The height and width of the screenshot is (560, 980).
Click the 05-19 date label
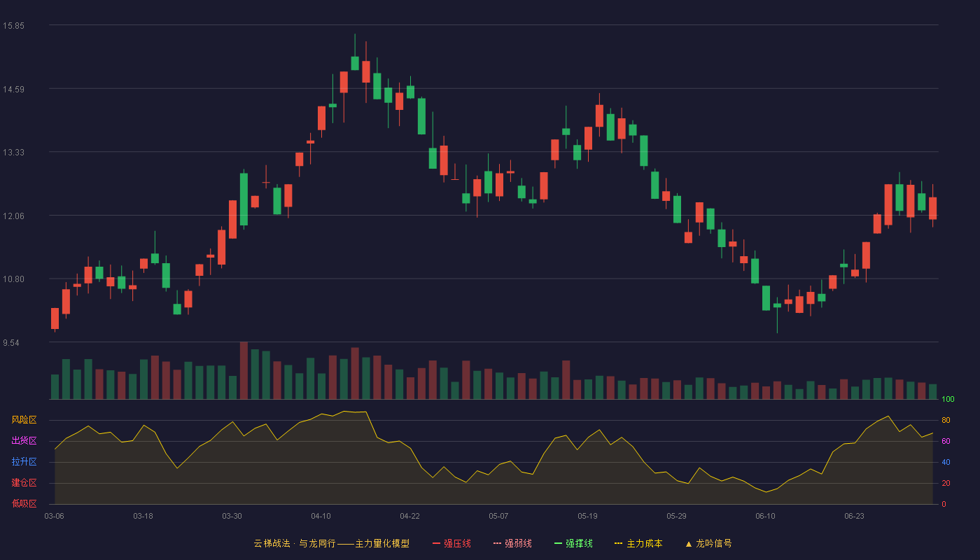coord(587,516)
